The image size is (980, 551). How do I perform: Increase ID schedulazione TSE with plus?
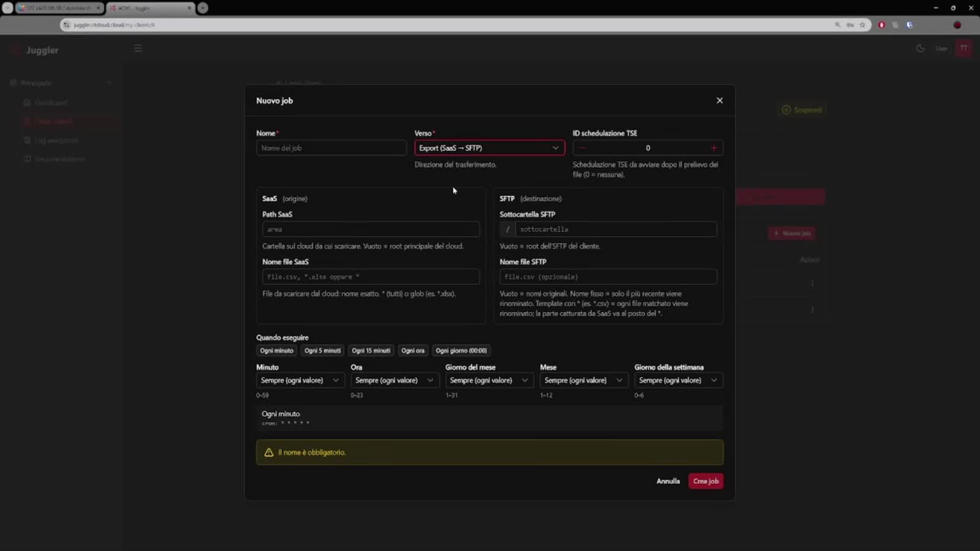point(714,148)
